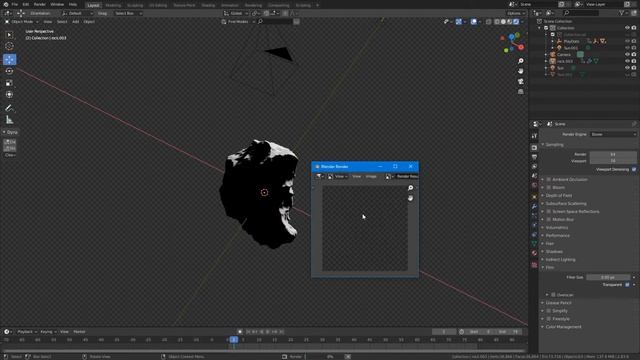
Task: Switch perspective/orthographic view icon
Action: [521, 91]
